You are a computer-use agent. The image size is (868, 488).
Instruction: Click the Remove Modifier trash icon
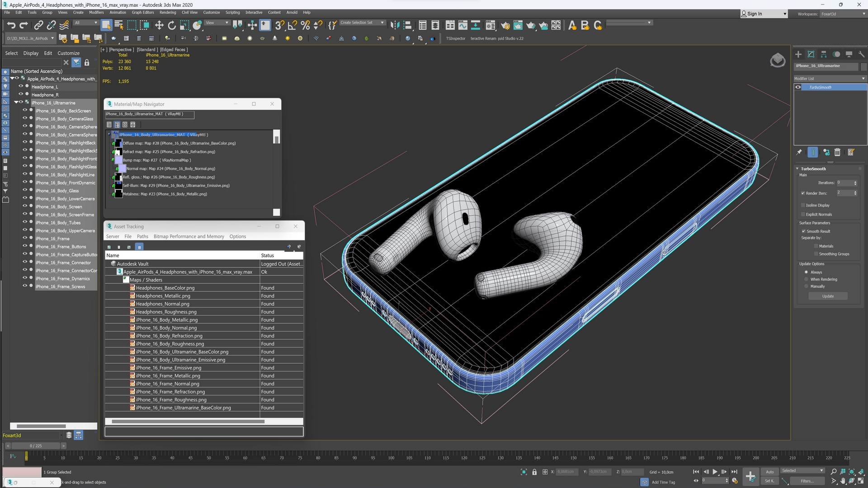[x=837, y=152]
